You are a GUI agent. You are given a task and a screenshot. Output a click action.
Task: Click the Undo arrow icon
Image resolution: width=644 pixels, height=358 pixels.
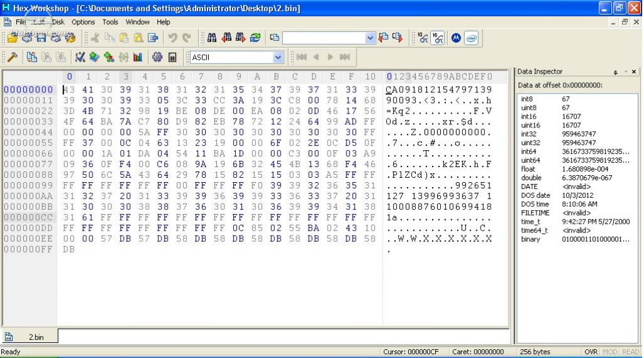coord(173,38)
